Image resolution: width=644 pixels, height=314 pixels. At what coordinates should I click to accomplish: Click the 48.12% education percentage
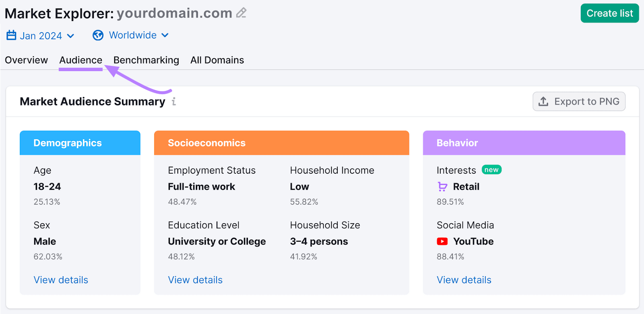point(181,257)
